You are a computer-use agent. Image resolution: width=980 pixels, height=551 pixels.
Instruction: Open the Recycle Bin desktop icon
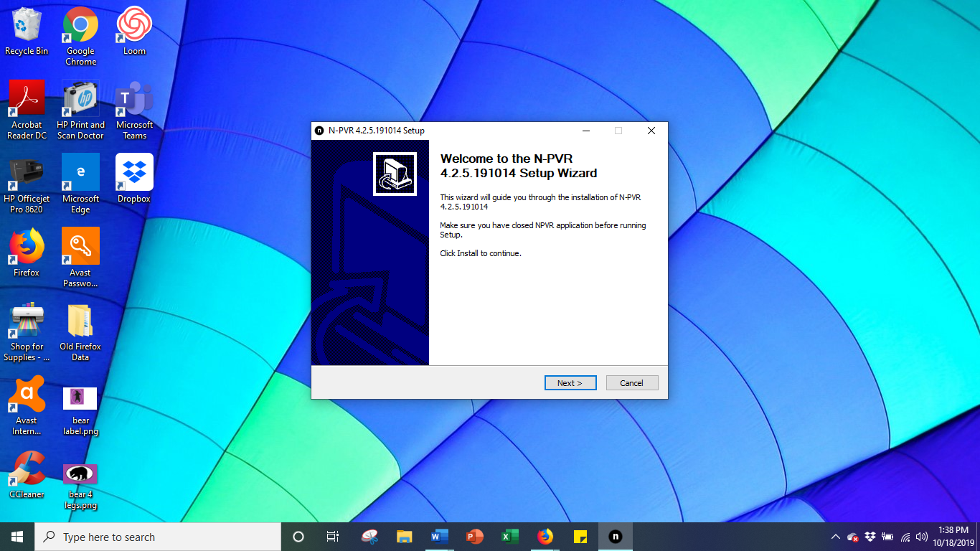pos(27,32)
